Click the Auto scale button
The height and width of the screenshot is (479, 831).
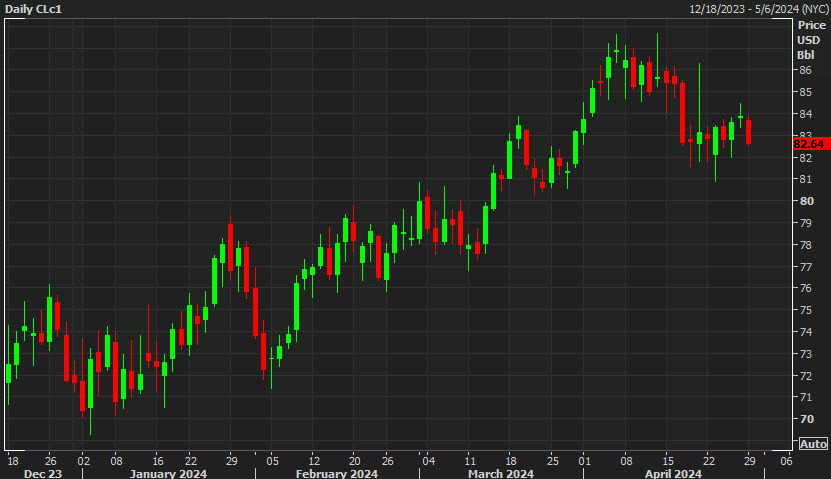813,444
